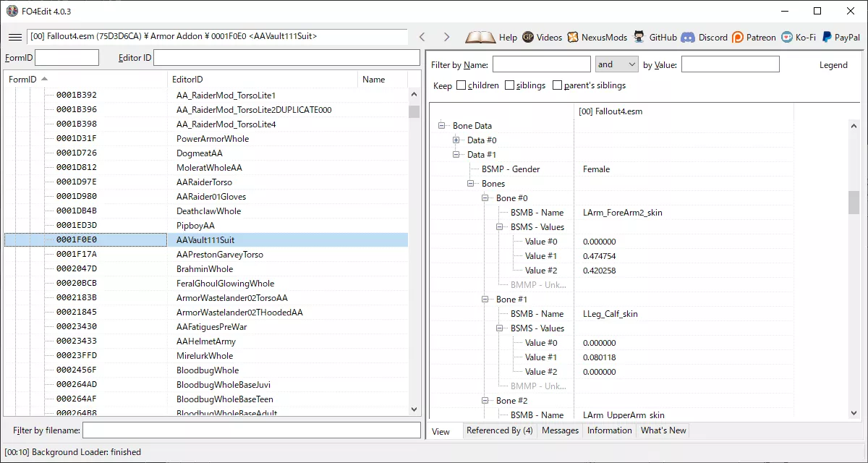
Task: Open the Information tab
Action: [610, 430]
